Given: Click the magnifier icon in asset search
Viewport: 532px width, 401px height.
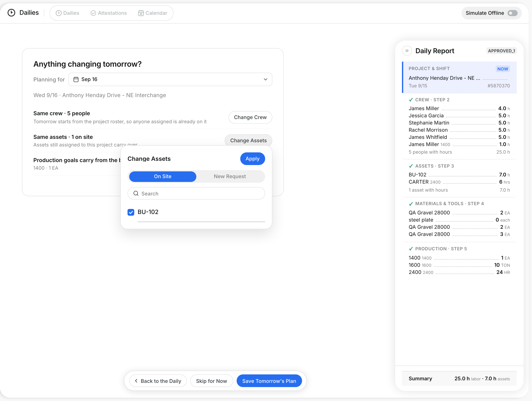Looking at the screenshot, I should coord(136,194).
